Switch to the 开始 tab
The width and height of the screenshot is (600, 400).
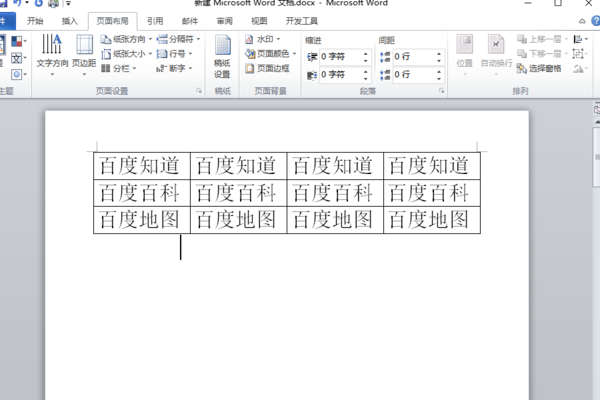(35, 21)
